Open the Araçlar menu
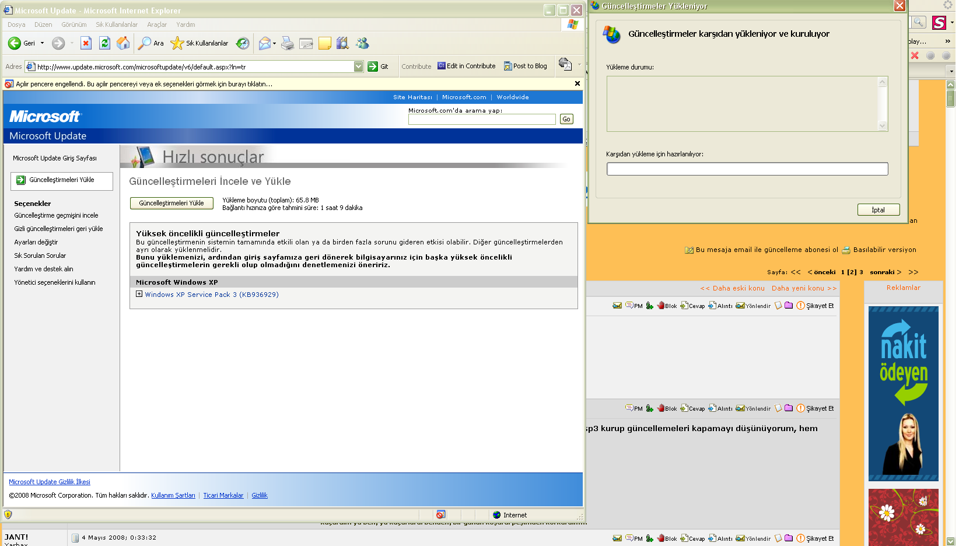This screenshot has height=546, width=980. [157, 24]
